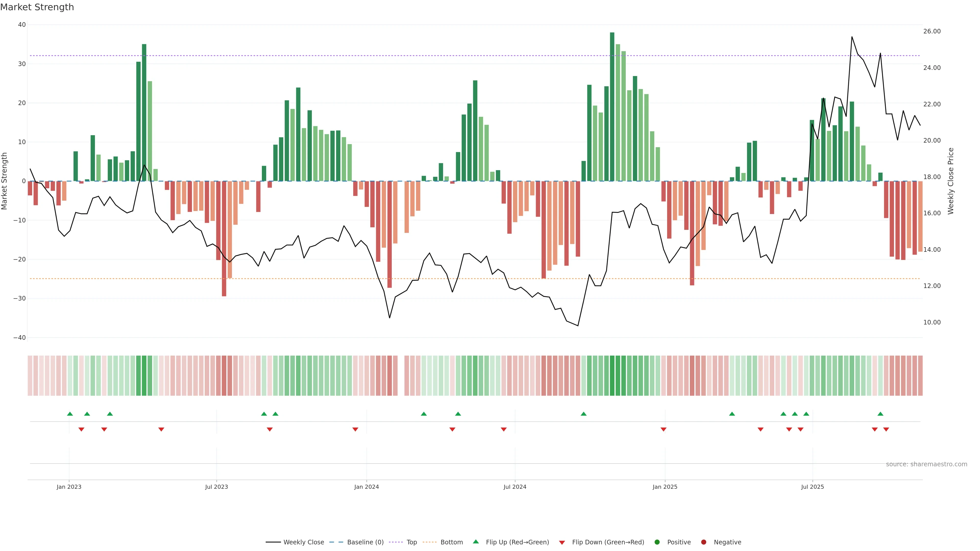Click the dark green heatmap strip segment before Jan 2025

coord(612,375)
